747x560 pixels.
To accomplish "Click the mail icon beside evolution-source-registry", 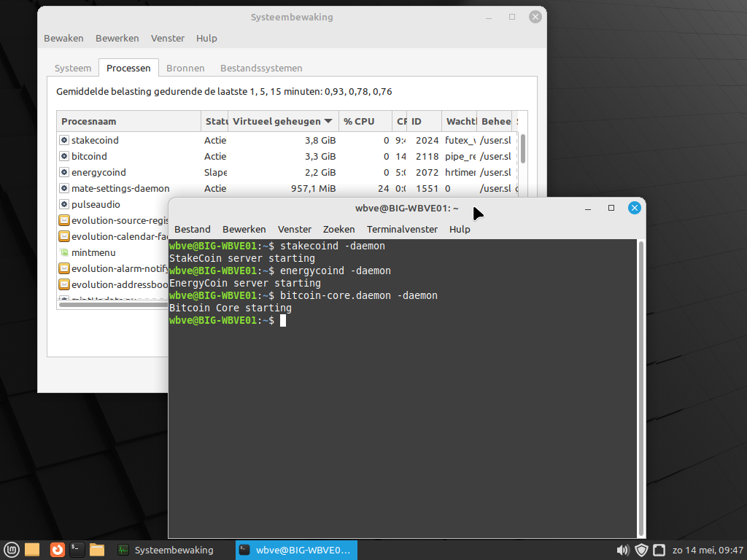I will point(64,220).
